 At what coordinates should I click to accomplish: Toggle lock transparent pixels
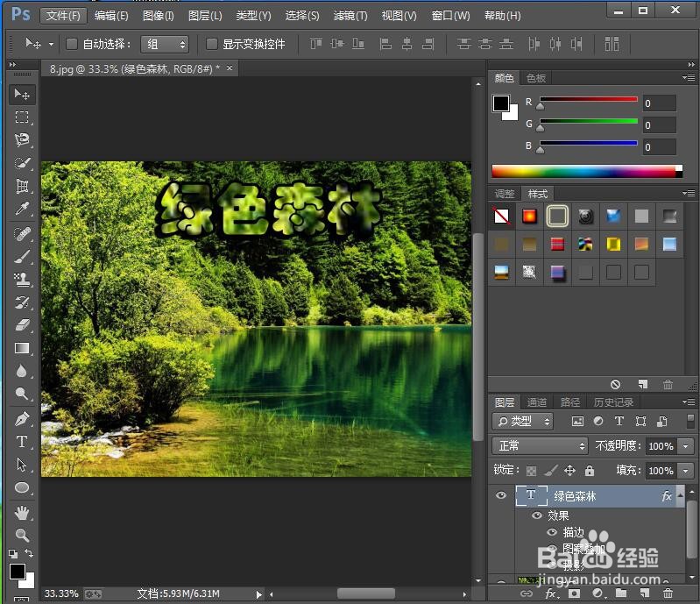[531, 471]
